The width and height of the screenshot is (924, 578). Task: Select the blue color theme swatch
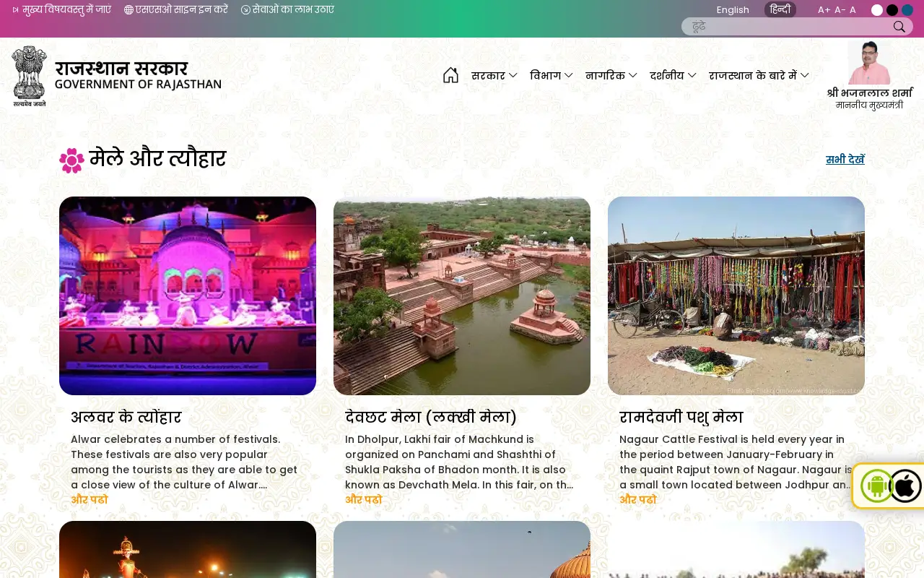pyautogui.click(x=907, y=10)
